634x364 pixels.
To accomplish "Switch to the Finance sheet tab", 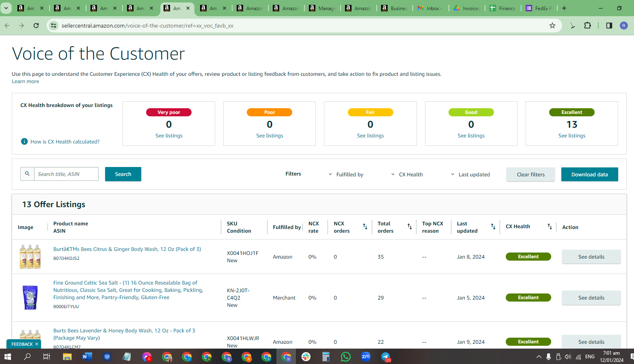I will pyautogui.click(x=502, y=8).
